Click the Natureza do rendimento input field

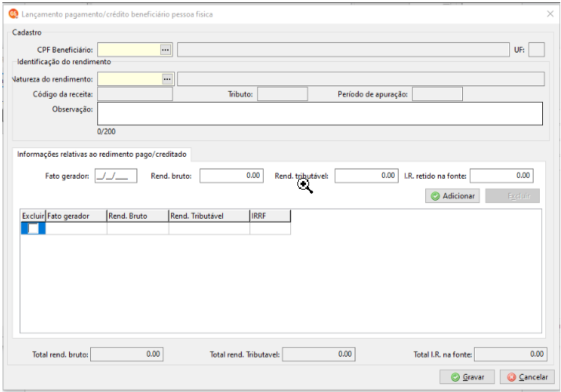point(130,79)
